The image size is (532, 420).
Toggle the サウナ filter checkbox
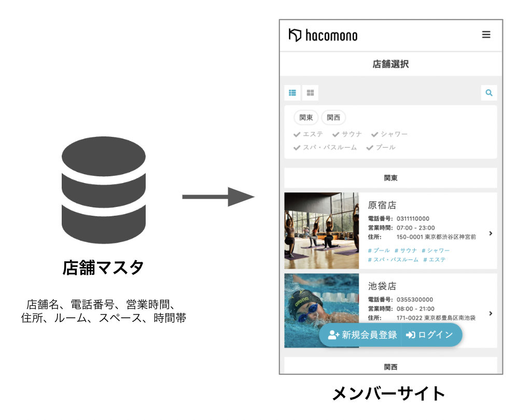[x=347, y=134]
